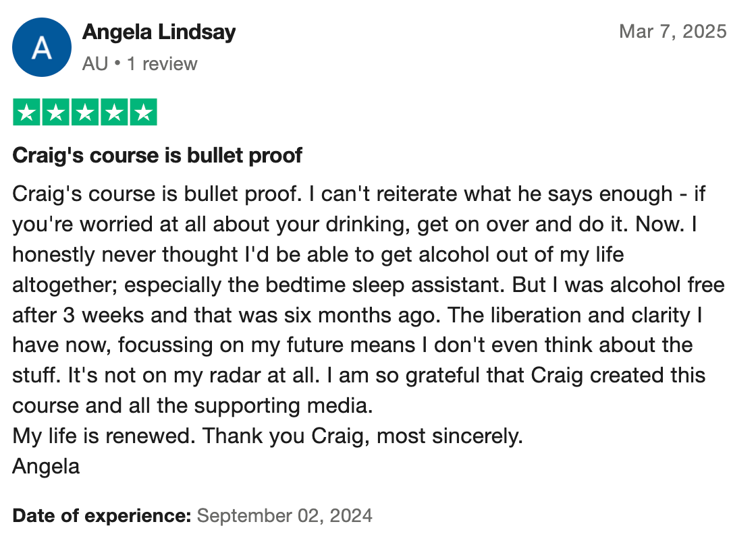756x549 pixels.
Task: Click the fifth green star
Action: point(143,112)
